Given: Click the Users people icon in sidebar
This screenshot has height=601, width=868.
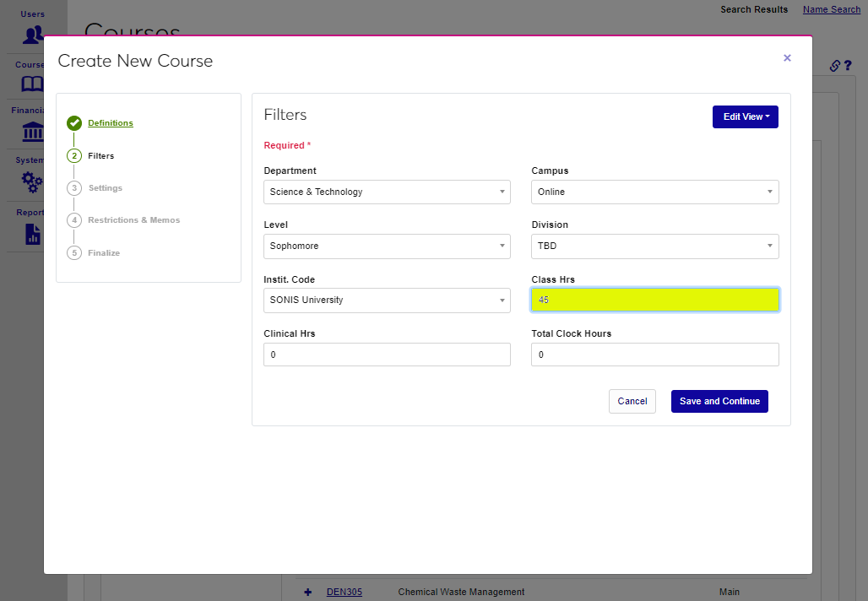Looking at the screenshot, I should [x=33, y=34].
